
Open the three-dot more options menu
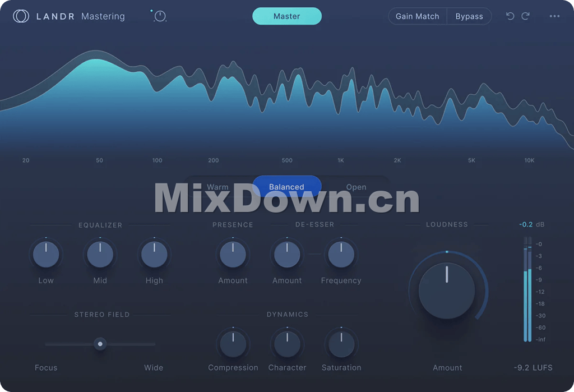pos(554,16)
